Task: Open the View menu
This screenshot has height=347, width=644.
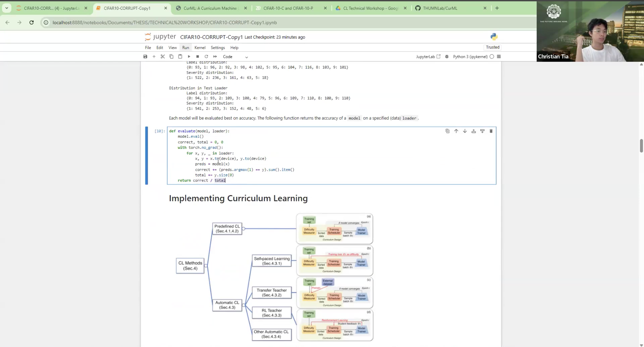Action: 173,48
